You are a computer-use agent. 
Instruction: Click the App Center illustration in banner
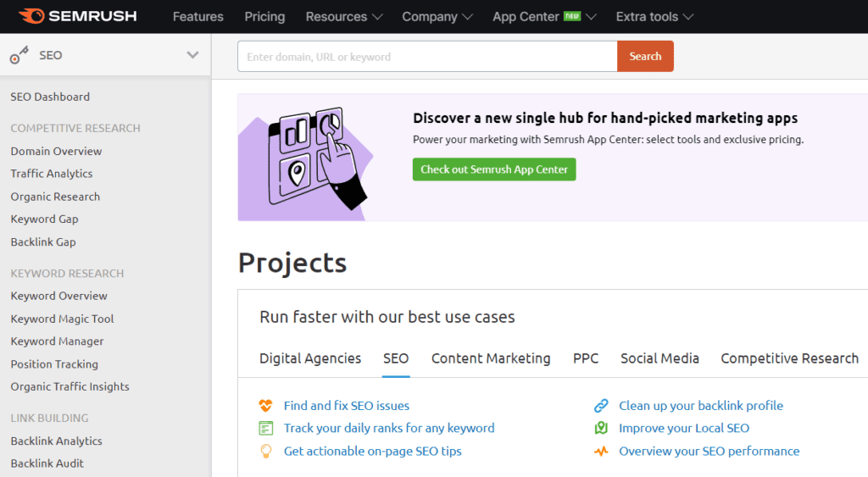pyautogui.click(x=305, y=158)
